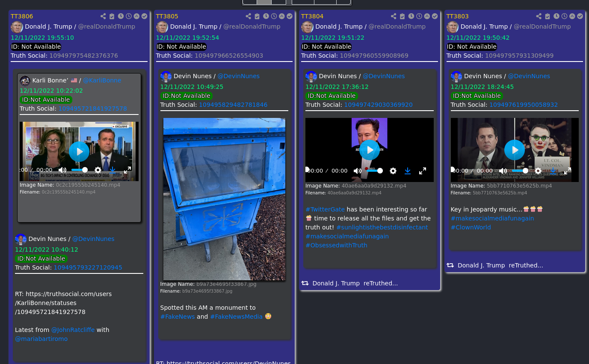Open settings gear on TT3804 video
The height and width of the screenshot is (364, 589).
393,171
